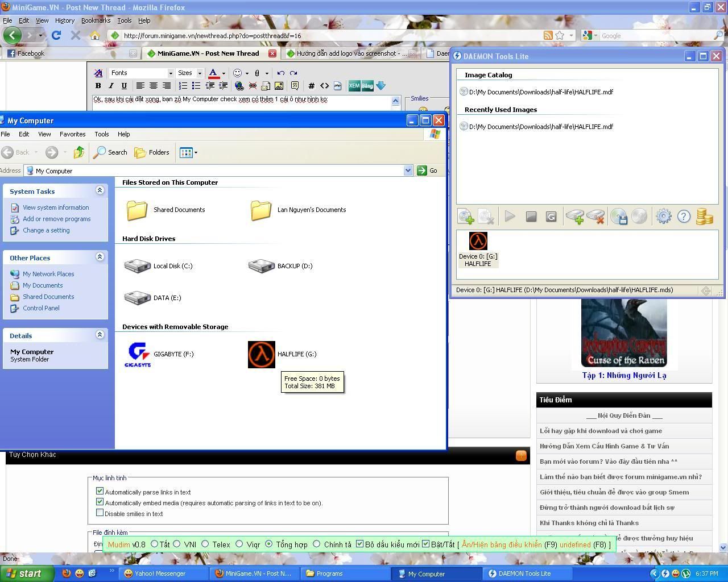Open smilies dropdown arrow in editor
Screen dimensions: 728x582
247,73
